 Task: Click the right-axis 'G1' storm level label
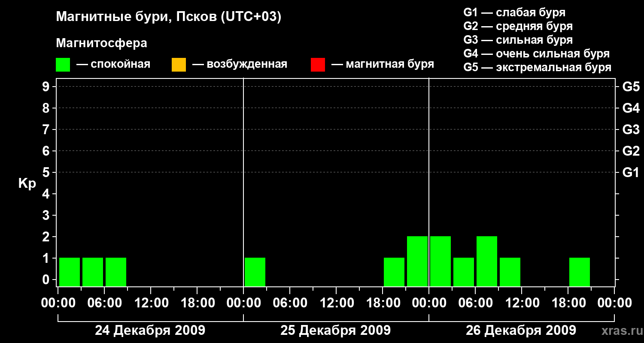631,172
